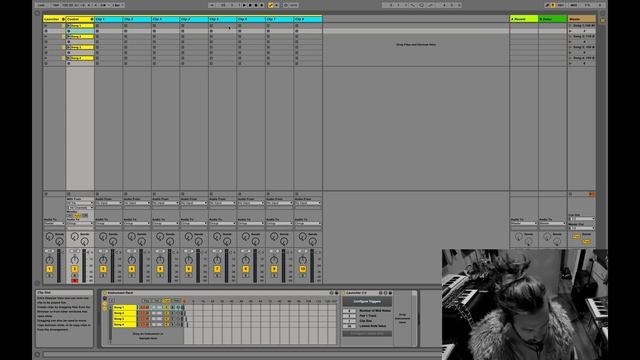This screenshot has height=360, width=640.
Task: Click the transport Stop button
Action: pos(250,5)
